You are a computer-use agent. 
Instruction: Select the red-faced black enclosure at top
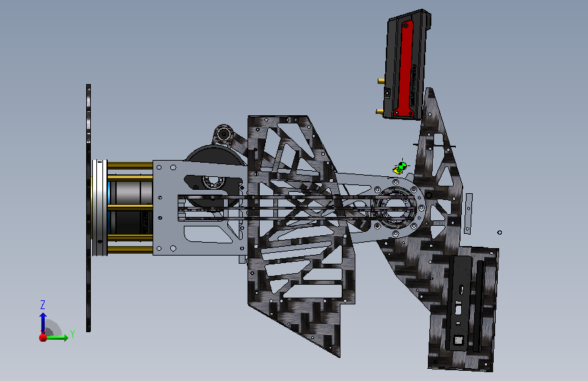(408, 65)
